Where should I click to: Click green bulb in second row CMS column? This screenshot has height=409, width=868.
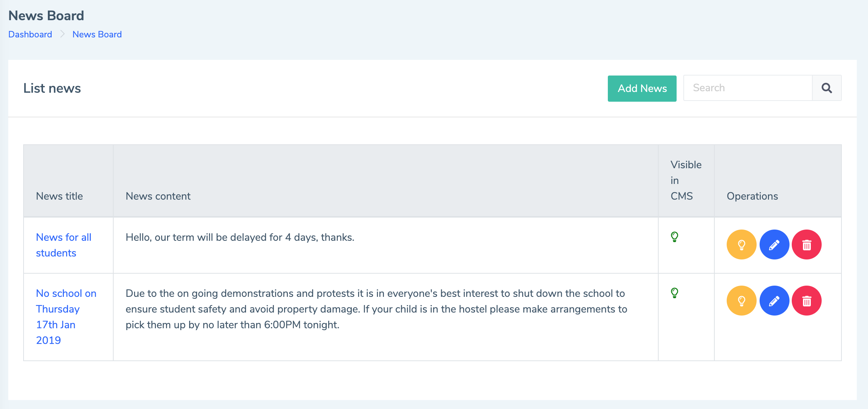[x=674, y=293]
